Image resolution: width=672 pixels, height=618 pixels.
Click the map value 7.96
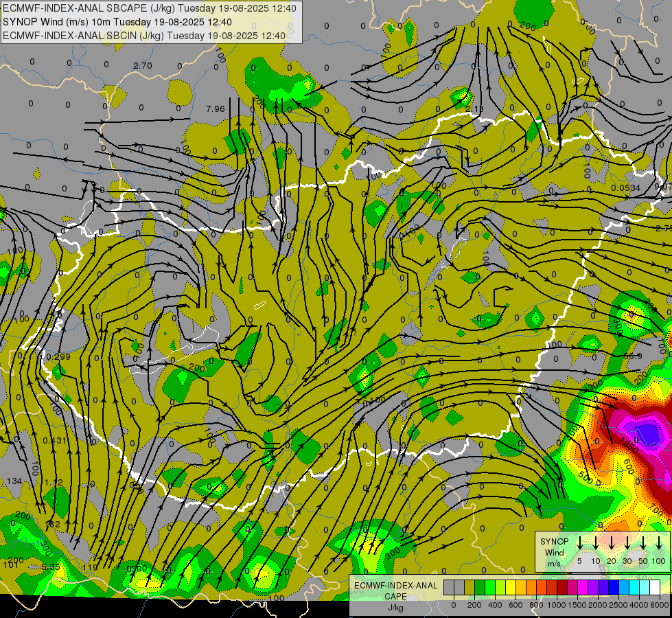coord(215,109)
